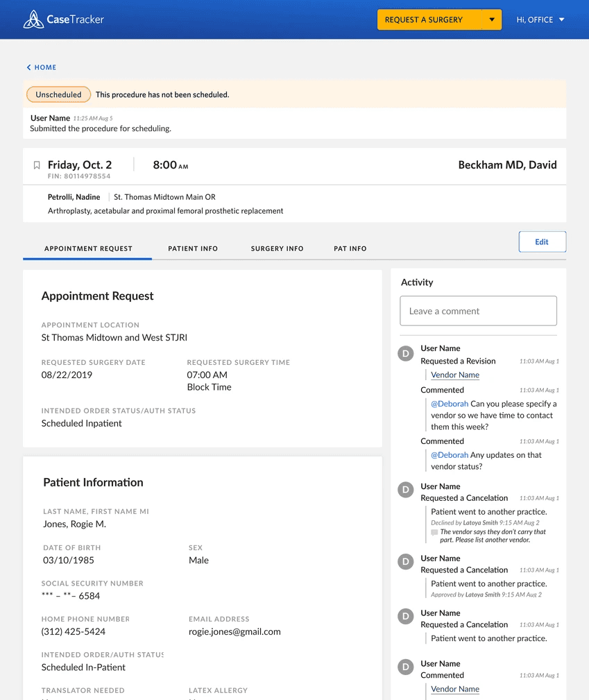Click the D avatar beside the approved Cancelation request

click(405, 562)
